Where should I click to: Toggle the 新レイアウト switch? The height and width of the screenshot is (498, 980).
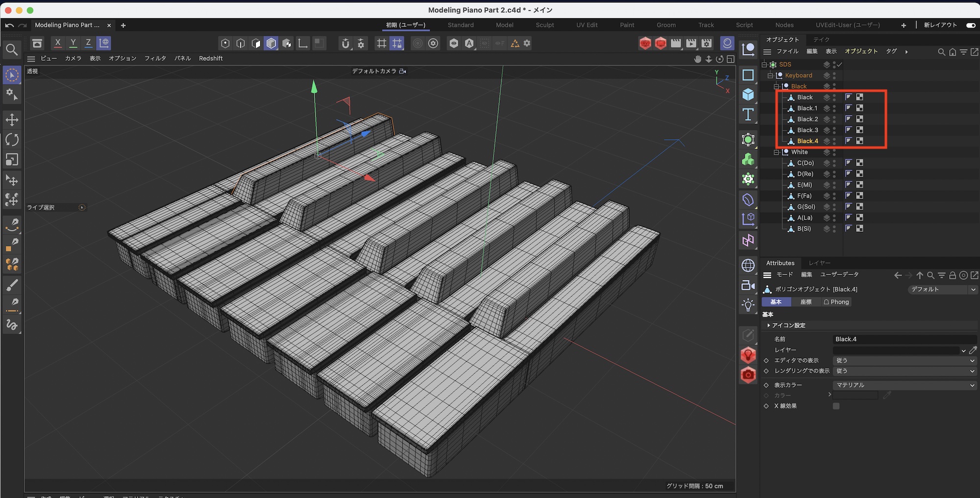970,25
